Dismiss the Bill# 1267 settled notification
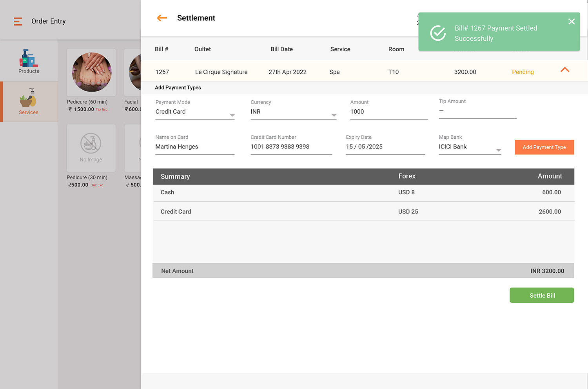 (x=571, y=22)
